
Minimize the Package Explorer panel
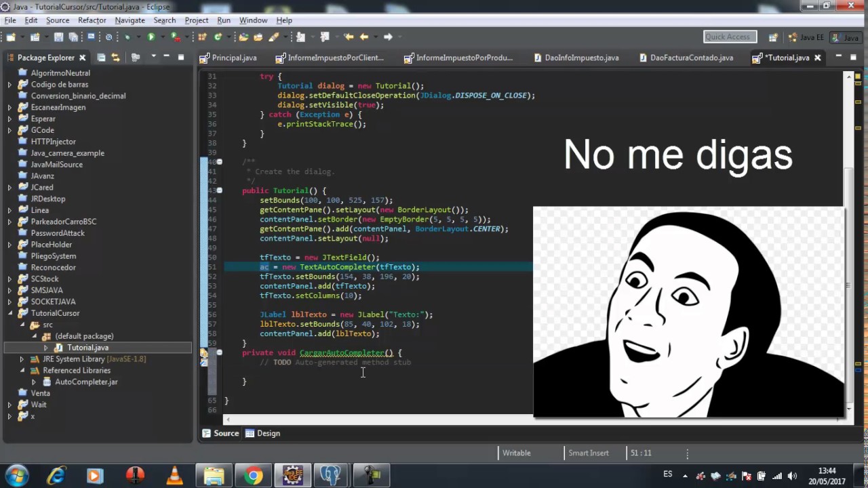click(x=167, y=57)
